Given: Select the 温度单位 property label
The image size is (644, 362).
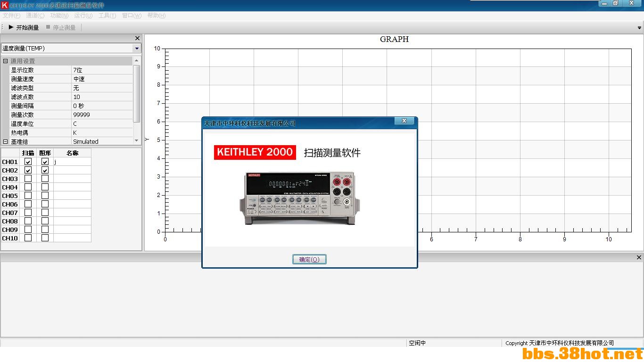Looking at the screenshot, I should pos(22,123).
